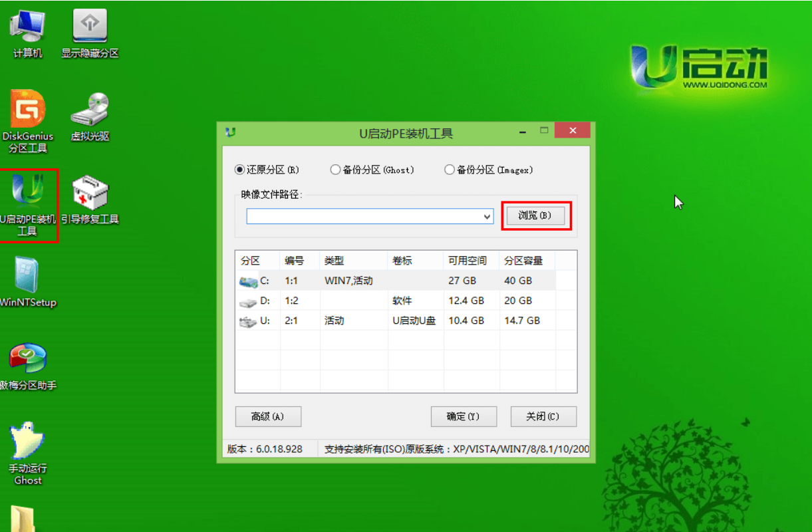Open the 引导修复工具 icon
Screen dimensions: 812x532
(90, 194)
